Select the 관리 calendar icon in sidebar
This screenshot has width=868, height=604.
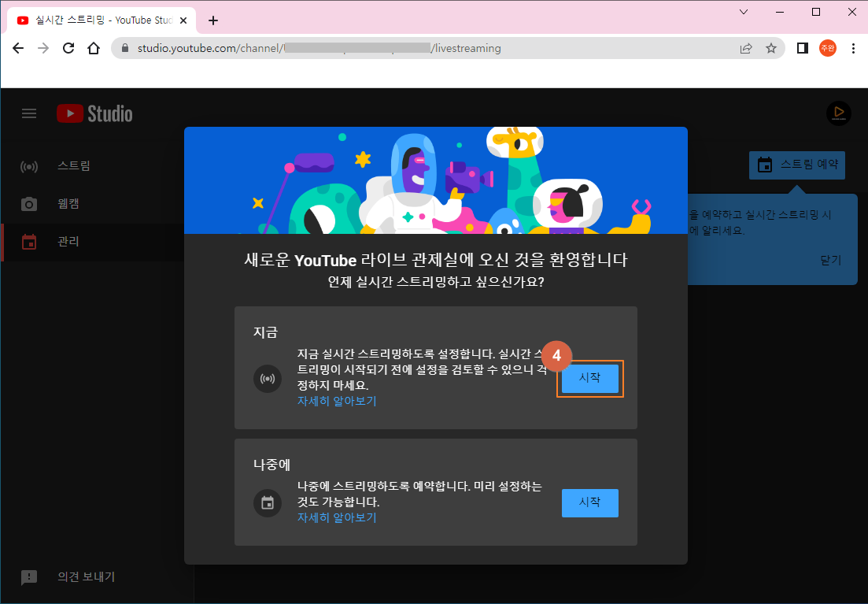click(x=29, y=242)
